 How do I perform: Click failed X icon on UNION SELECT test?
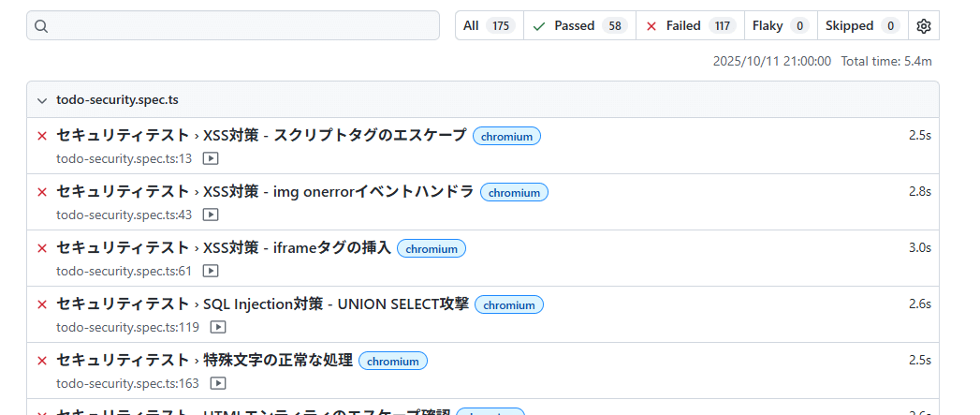click(x=41, y=304)
